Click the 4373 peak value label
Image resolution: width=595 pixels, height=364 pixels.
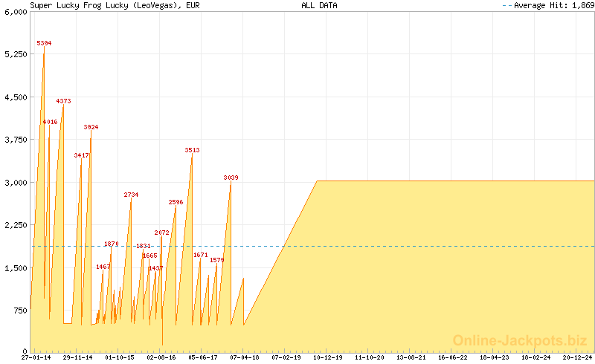click(63, 101)
